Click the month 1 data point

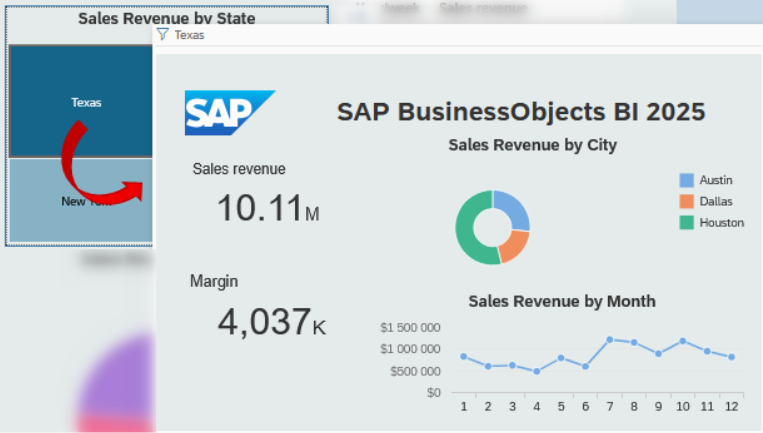pos(464,357)
